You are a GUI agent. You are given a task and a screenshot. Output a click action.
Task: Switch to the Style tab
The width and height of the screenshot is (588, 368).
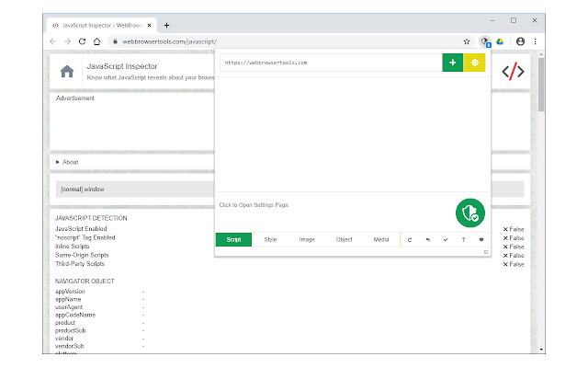(270, 240)
